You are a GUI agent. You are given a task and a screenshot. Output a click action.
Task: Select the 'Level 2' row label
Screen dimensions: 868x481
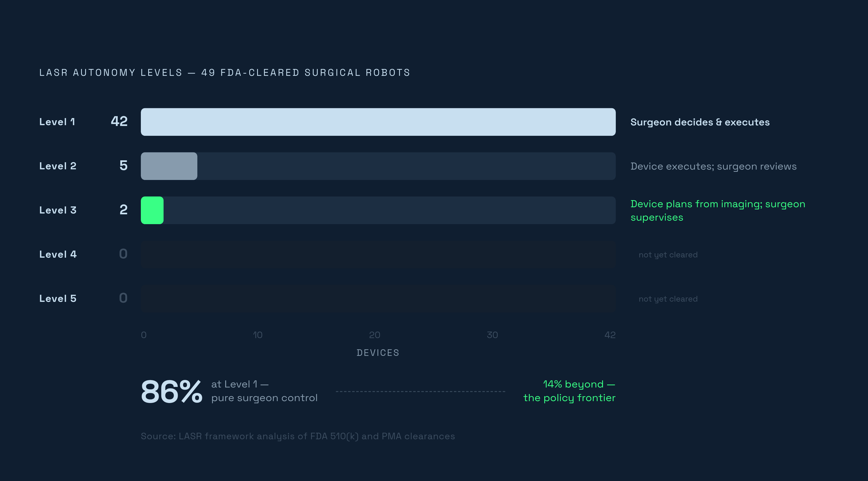58,166
